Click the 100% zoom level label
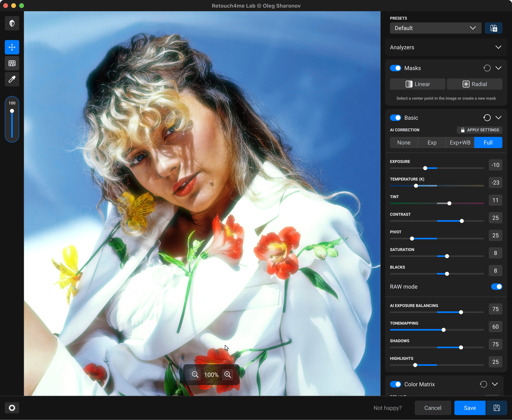 coord(211,375)
